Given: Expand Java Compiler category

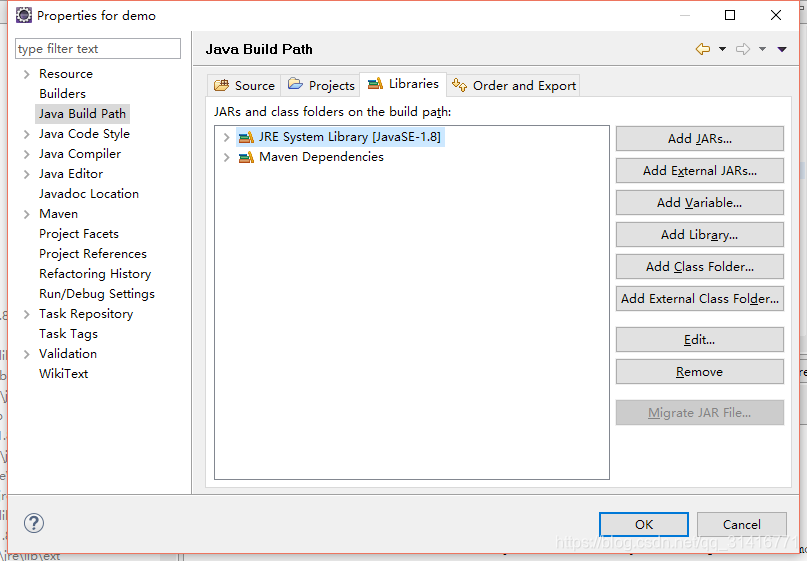Looking at the screenshot, I should tap(27, 154).
